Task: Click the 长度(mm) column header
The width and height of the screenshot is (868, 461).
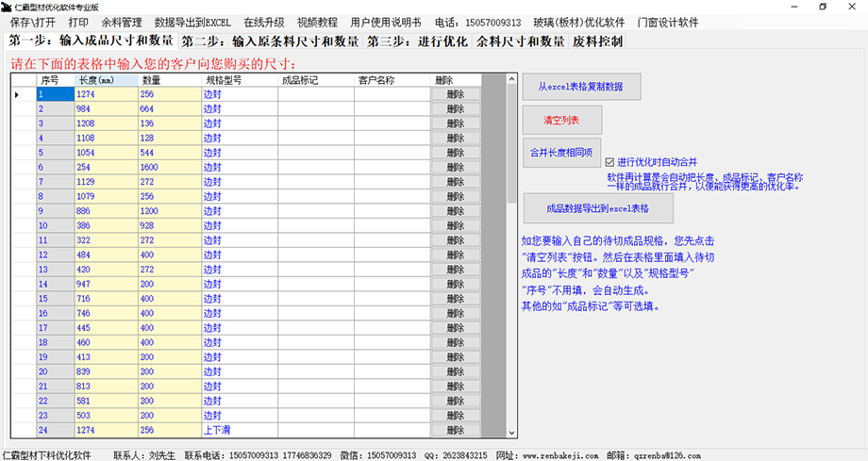Action: click(106, 80)
